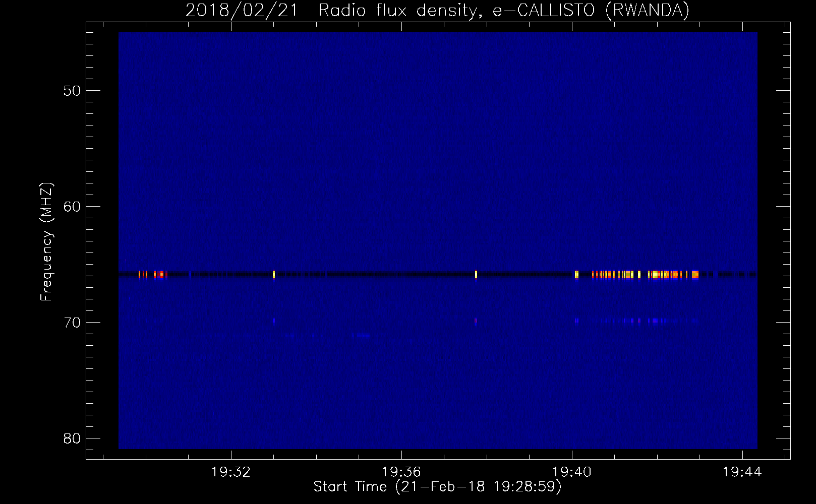Click the bright yellow burst at 19:33

tap(274, 275)
